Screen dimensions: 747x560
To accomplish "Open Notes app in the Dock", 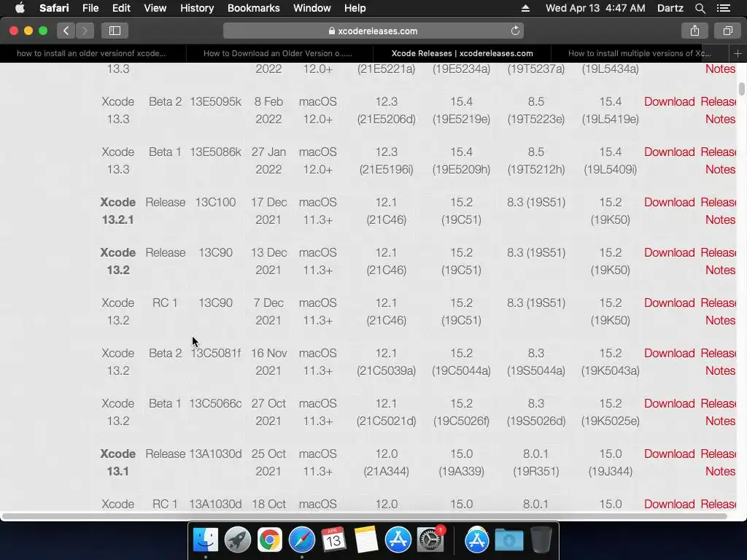I will click(x=366, y=540).
